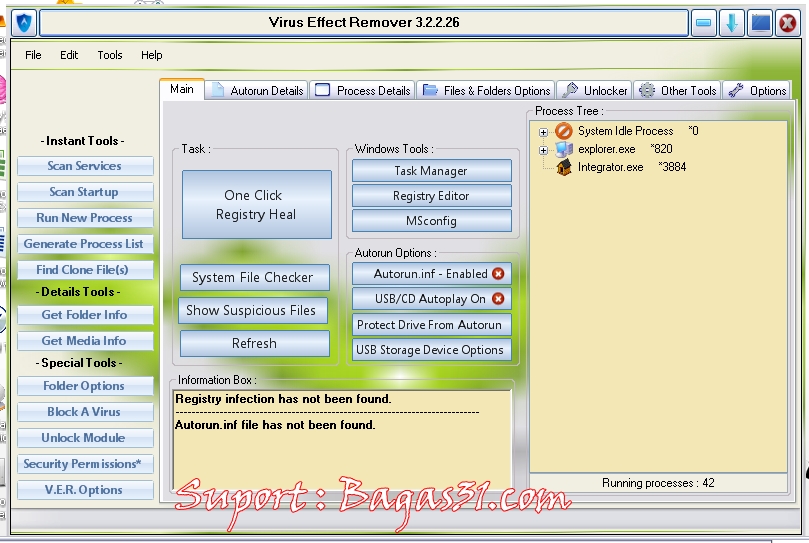
Task: Click Scan Services button
Action: click(85, 166)
